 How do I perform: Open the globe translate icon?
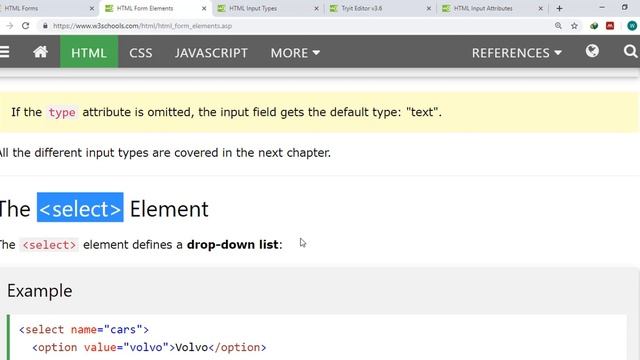pos(592,51)
